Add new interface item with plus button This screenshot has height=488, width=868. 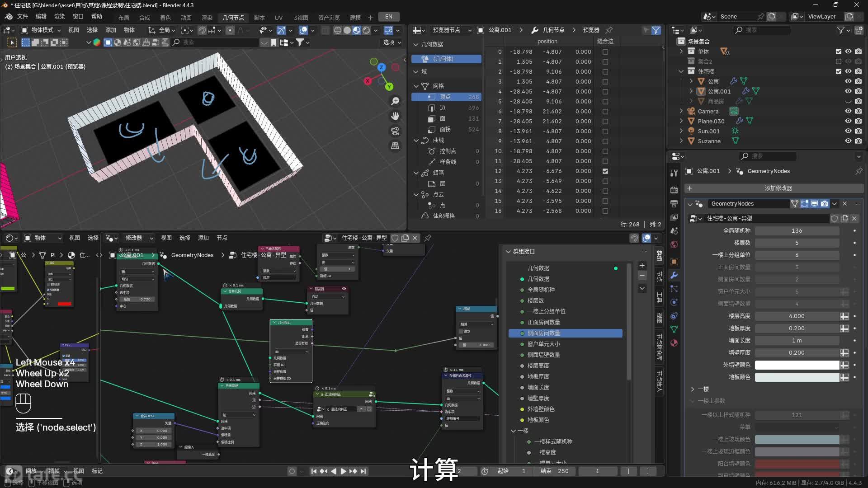[x=642, y=266]
